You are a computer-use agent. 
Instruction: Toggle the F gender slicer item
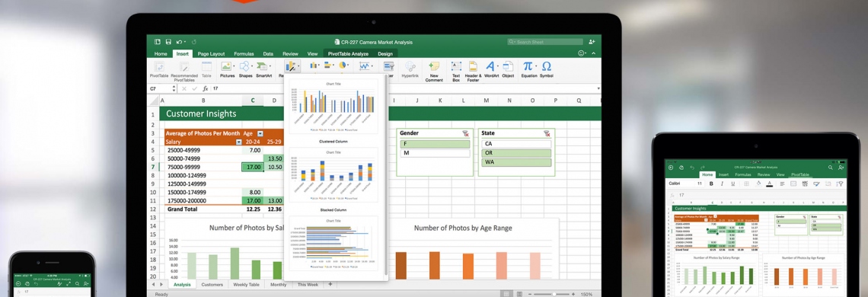click(435, 144)
